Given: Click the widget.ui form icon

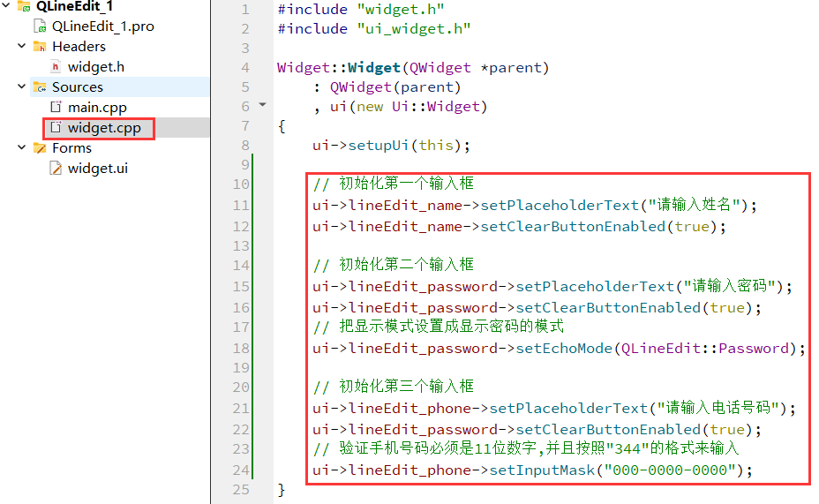Looking at the screenshot, I should coord(56,169).
